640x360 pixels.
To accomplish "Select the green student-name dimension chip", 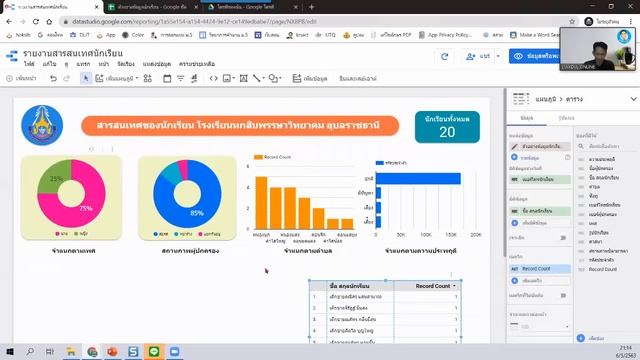I will [x=540, y=211].
